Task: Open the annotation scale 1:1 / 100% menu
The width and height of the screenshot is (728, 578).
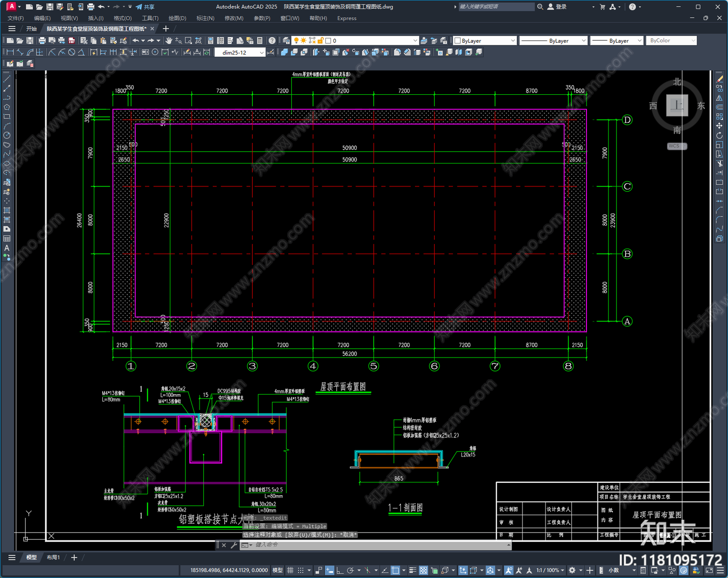Action: (x=550, y=570)
